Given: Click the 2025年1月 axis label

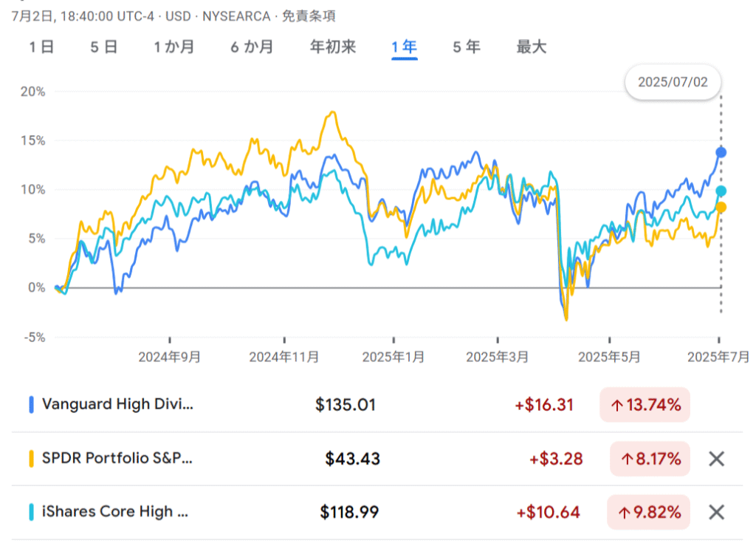Looking at the screenshot, I should pos(394,357).
